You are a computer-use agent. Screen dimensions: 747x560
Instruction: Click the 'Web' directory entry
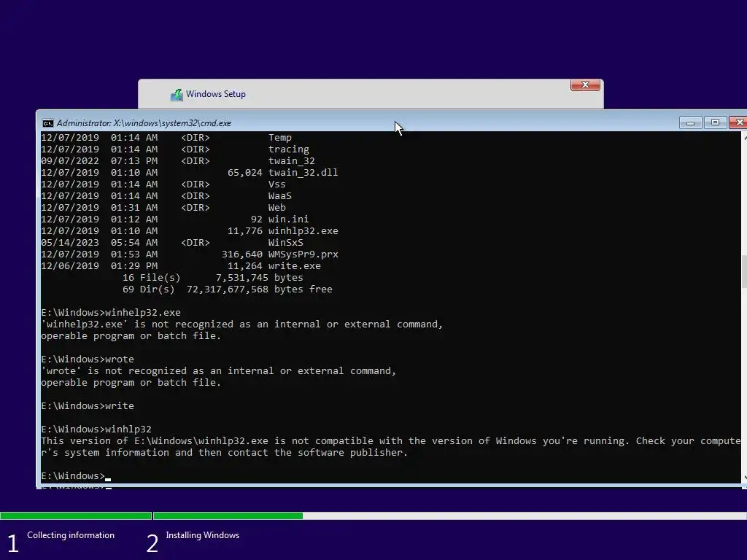coord(276,208)
